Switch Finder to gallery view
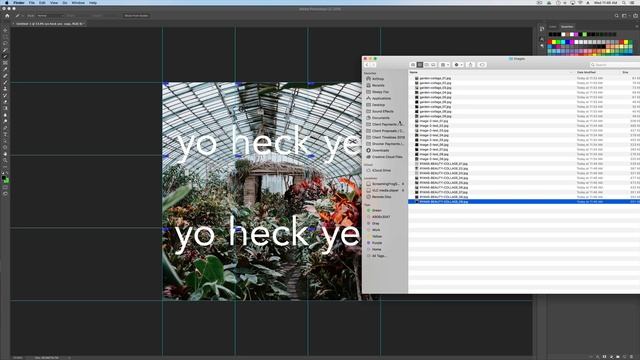 click(433, 65)
